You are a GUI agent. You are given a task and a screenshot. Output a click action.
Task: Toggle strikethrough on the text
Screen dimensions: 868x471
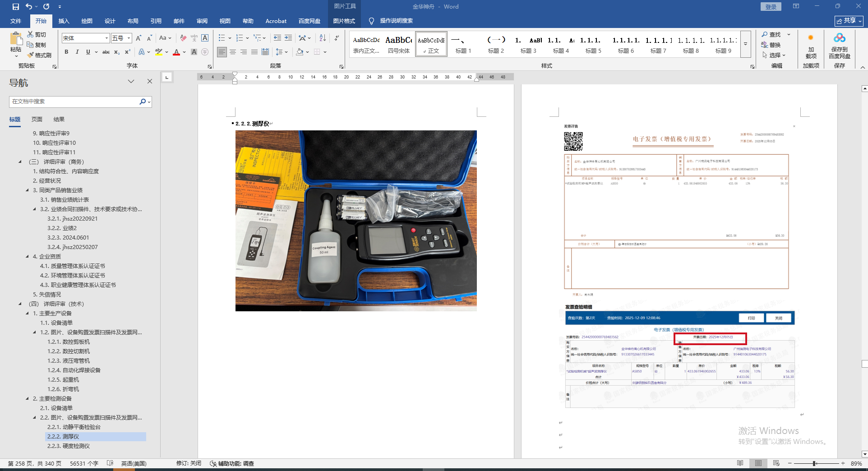click(x=106, y=52)
